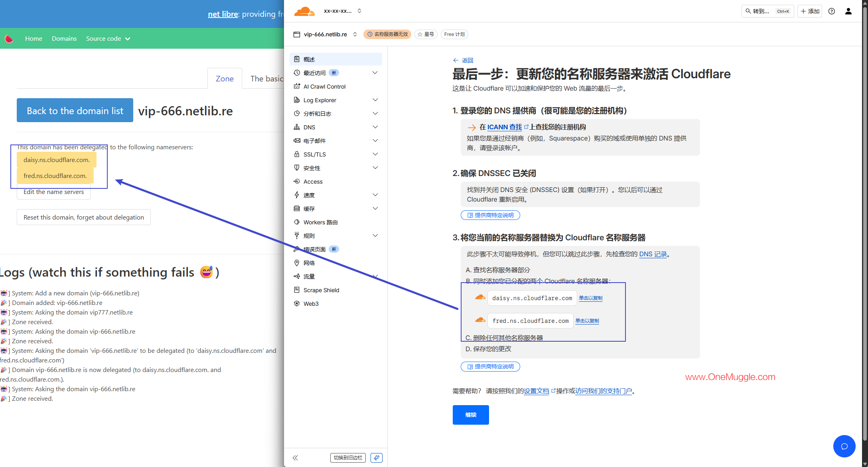Select the Zone tab

point(225,79)
